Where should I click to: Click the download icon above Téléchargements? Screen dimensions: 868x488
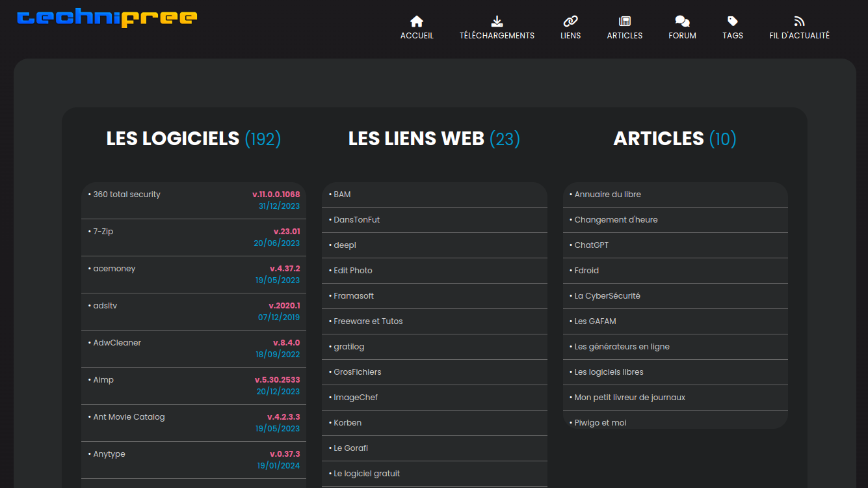coord(497,21)
